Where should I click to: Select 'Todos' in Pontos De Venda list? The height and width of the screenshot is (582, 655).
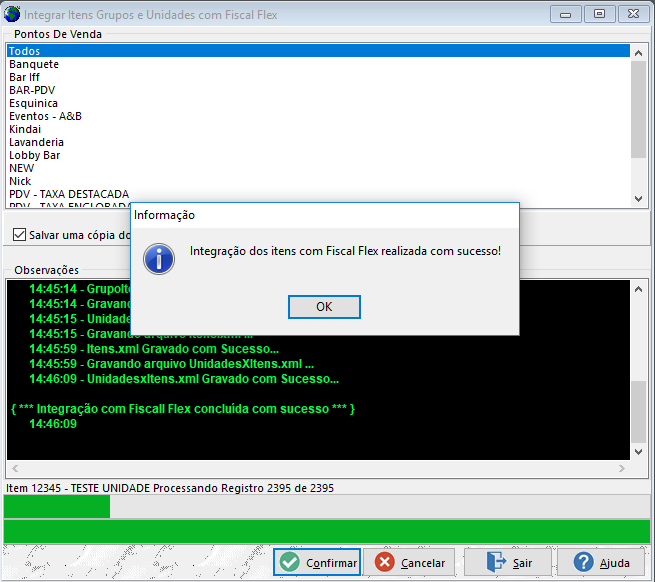(x=318, y=51)
